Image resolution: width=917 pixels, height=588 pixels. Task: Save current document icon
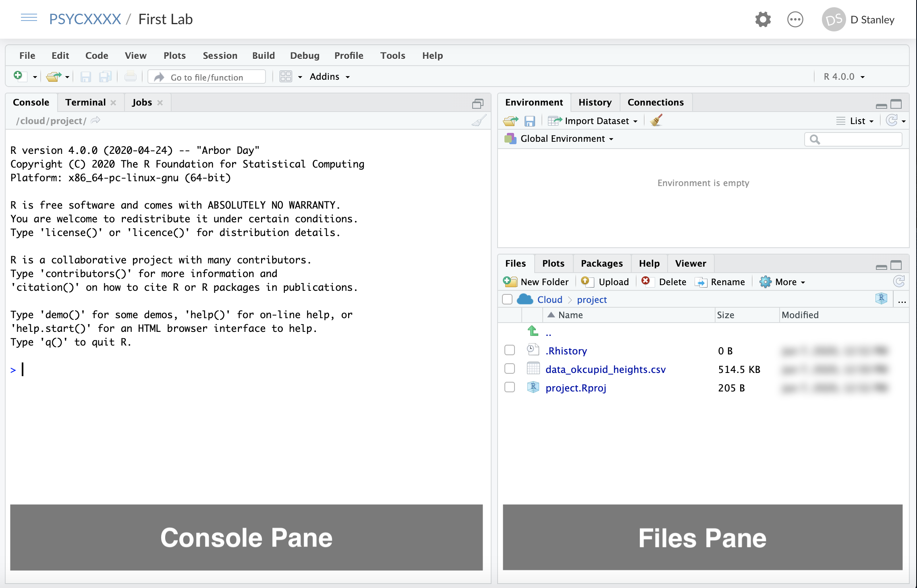point(86,77)
